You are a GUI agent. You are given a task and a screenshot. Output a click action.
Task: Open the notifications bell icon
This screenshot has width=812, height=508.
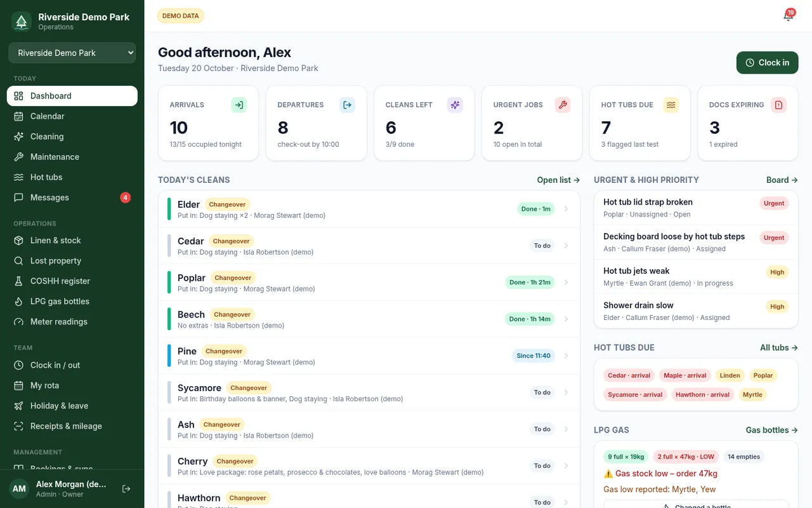click(788, 16)
